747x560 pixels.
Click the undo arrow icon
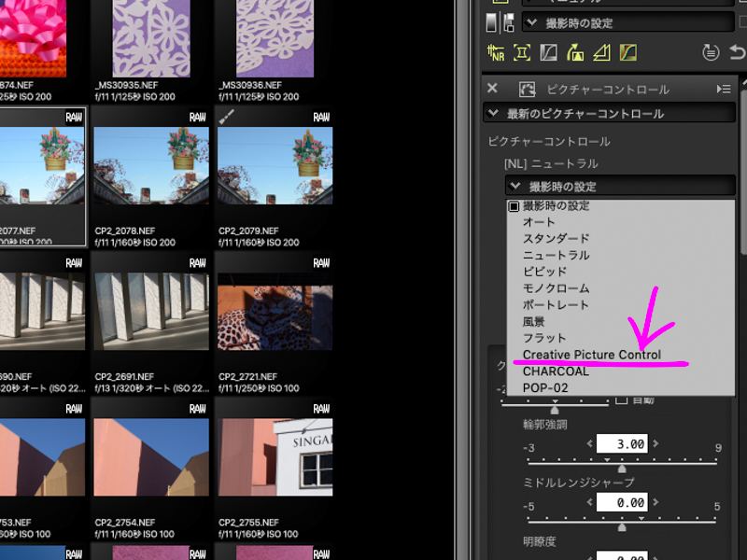(738, 52)
